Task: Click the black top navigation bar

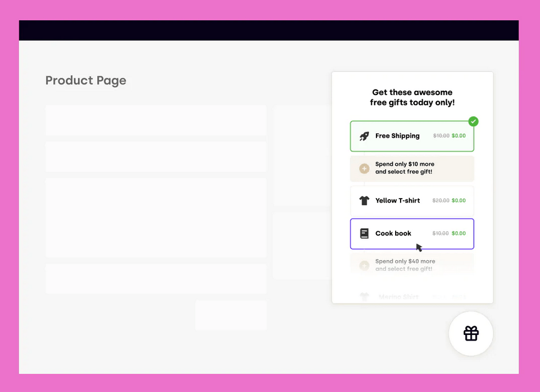Action: pyautogui.click(x=269, y=31)
